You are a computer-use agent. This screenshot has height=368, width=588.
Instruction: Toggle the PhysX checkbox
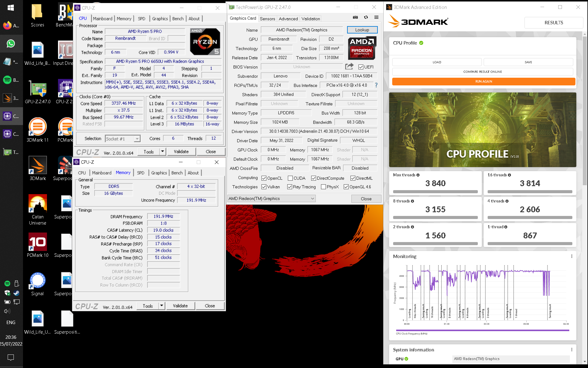[x=323, y=187]
